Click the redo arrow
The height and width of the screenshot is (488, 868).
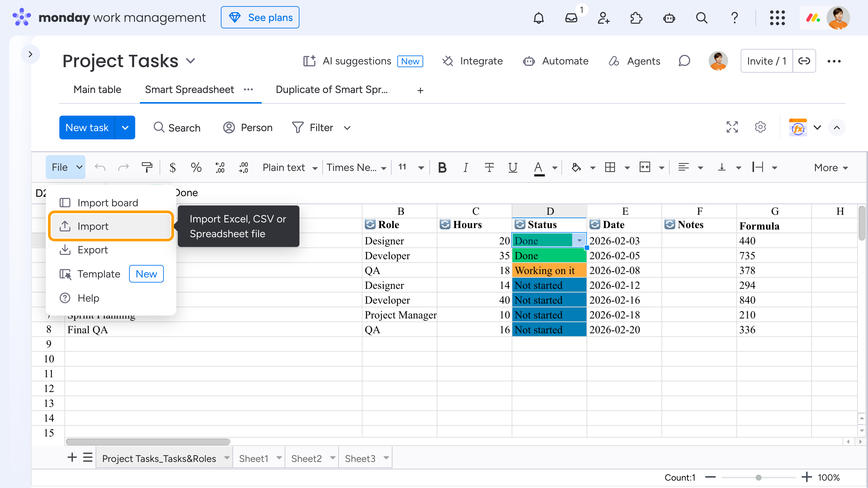[123, 167]
